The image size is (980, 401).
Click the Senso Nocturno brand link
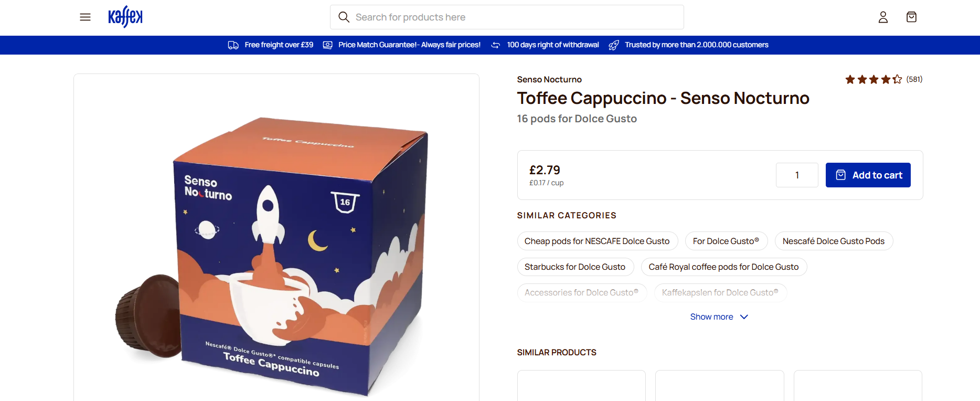[549, 80]
